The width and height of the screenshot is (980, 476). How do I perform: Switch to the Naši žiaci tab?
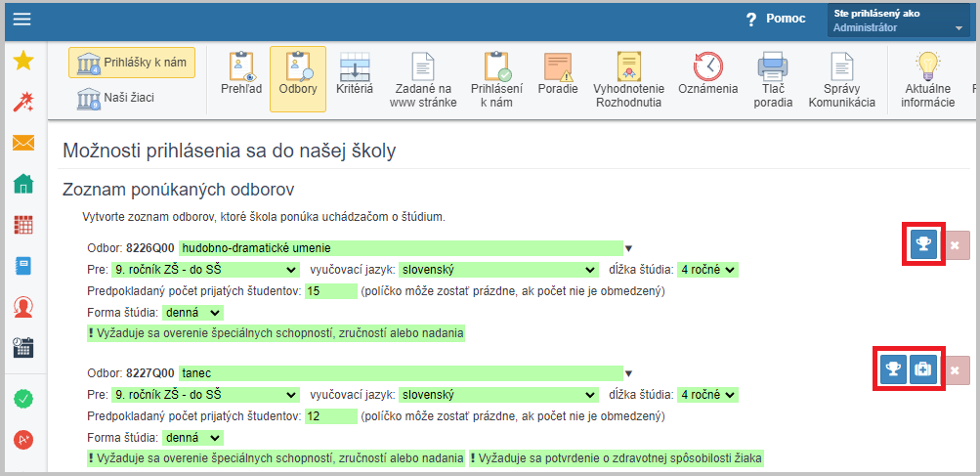pyautogui.click(x=116, y=98)
